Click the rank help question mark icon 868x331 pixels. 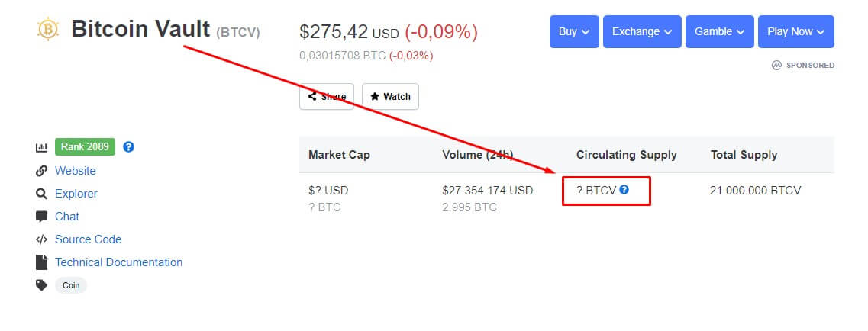[128, 147]
